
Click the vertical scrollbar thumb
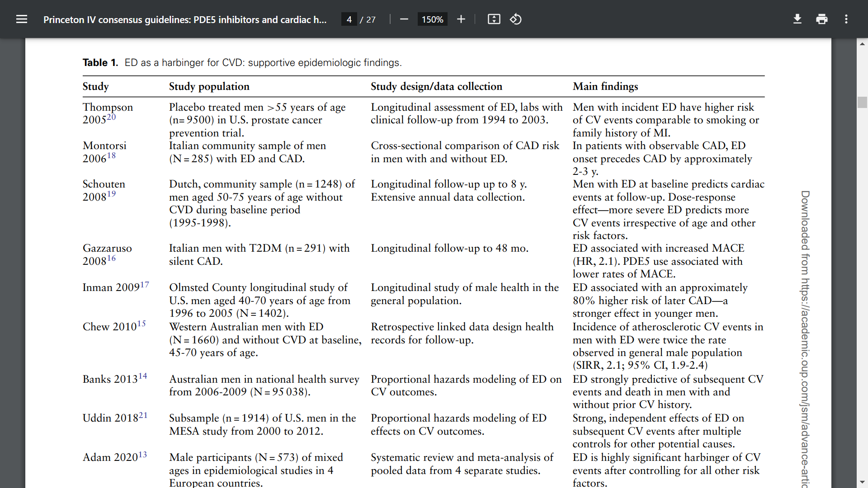click(x=862, y=102)
